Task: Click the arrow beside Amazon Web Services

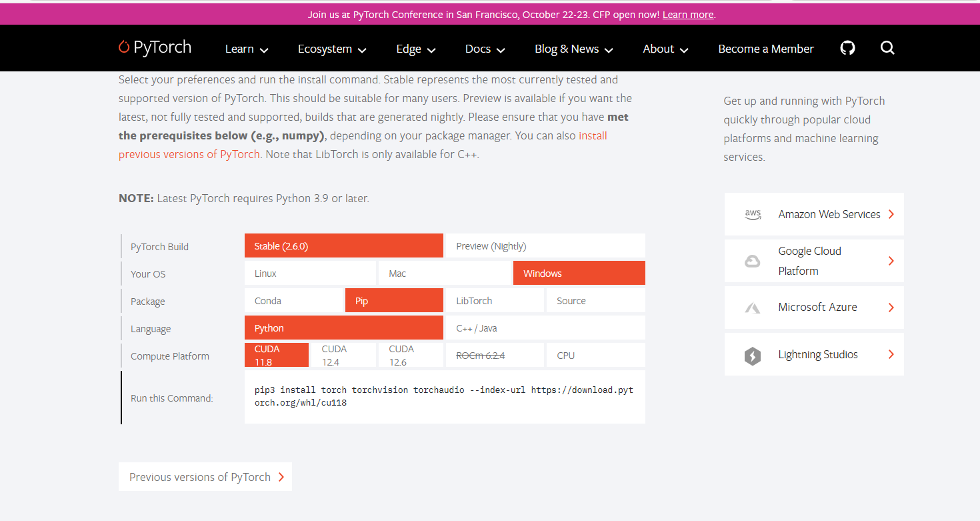Action: point(891,214)
